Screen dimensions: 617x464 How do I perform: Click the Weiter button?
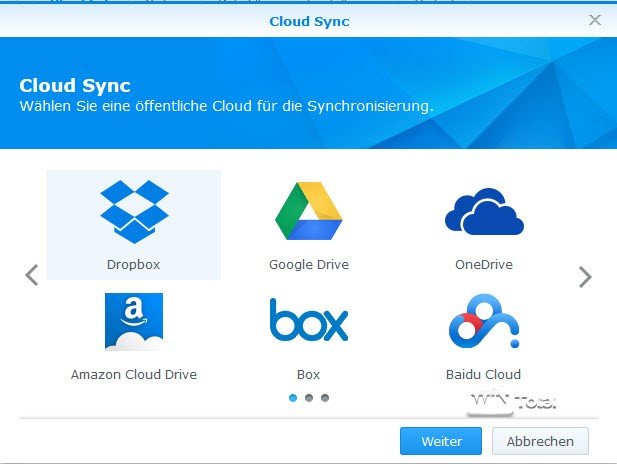click(x=441, y=441)
